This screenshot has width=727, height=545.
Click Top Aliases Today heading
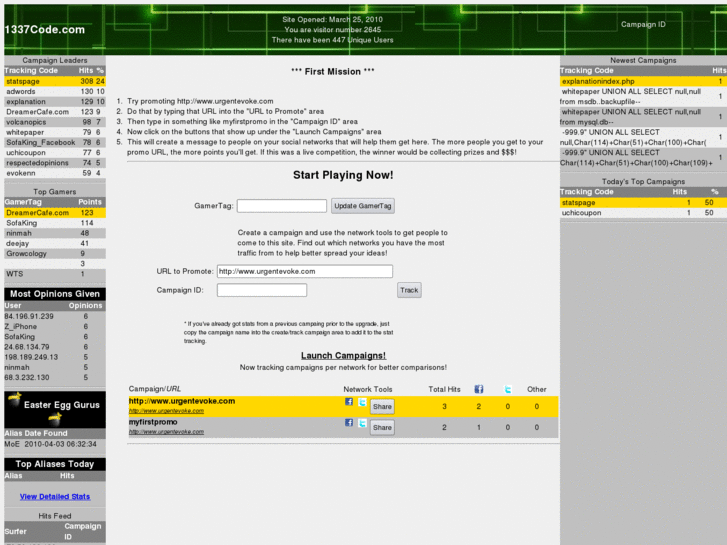tap(55, 464)
